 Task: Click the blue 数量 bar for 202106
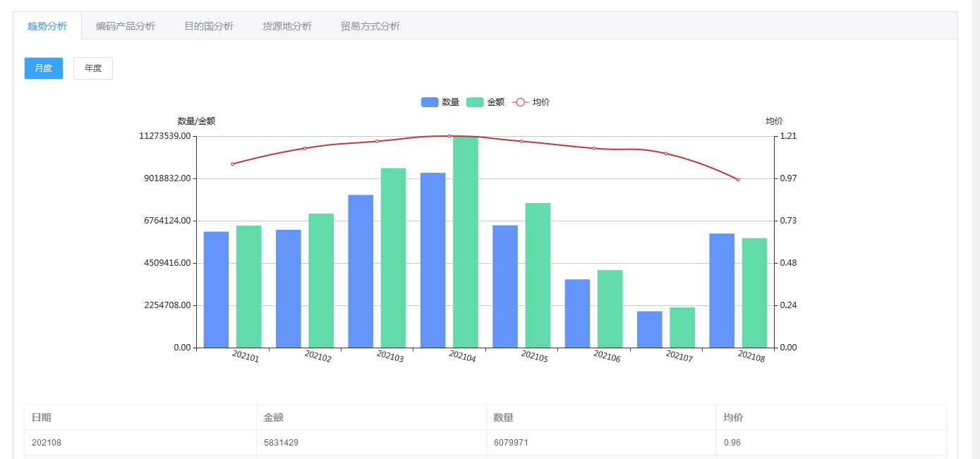pyautogui.click(x=577, y=314)
